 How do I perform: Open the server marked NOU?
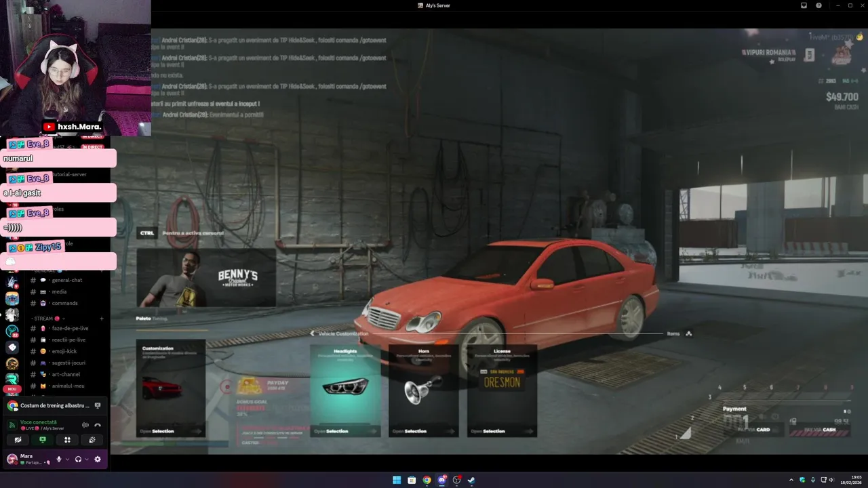point(12,380)
